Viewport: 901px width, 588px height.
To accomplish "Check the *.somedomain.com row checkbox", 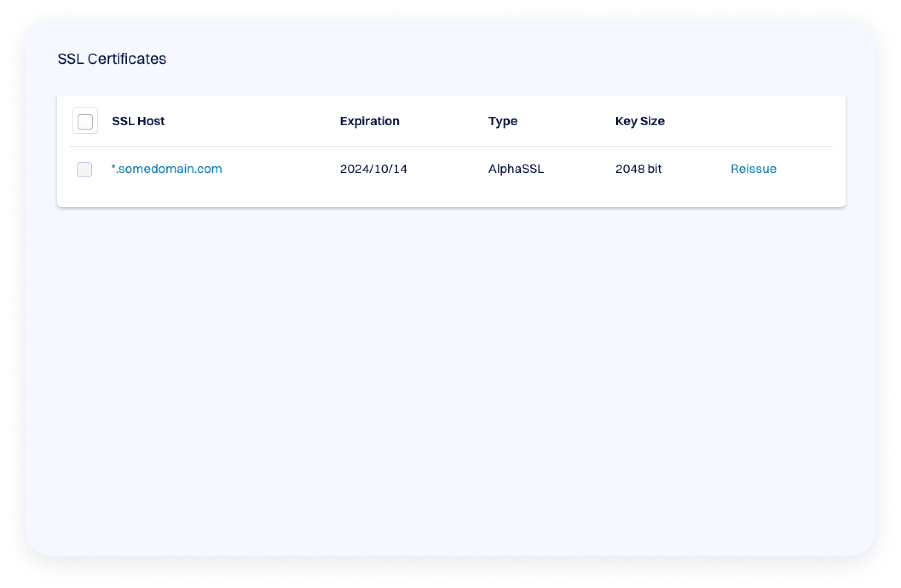I will coord(84,169).
